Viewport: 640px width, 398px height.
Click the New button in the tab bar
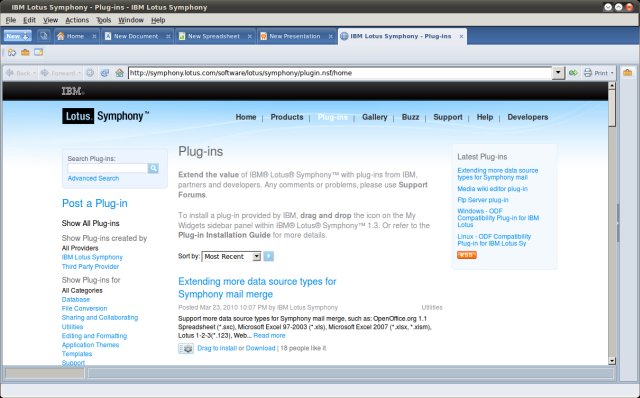click(18, 36)
